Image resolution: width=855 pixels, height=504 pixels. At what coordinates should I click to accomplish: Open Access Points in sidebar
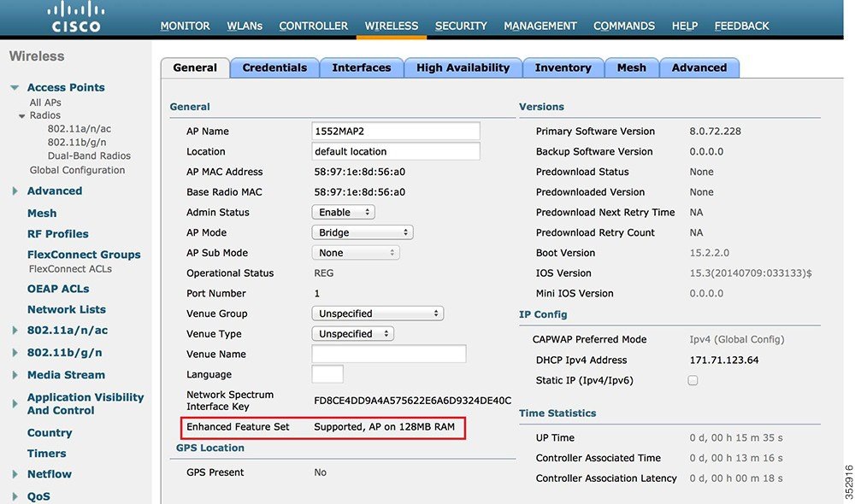click(x=66, y=87)
